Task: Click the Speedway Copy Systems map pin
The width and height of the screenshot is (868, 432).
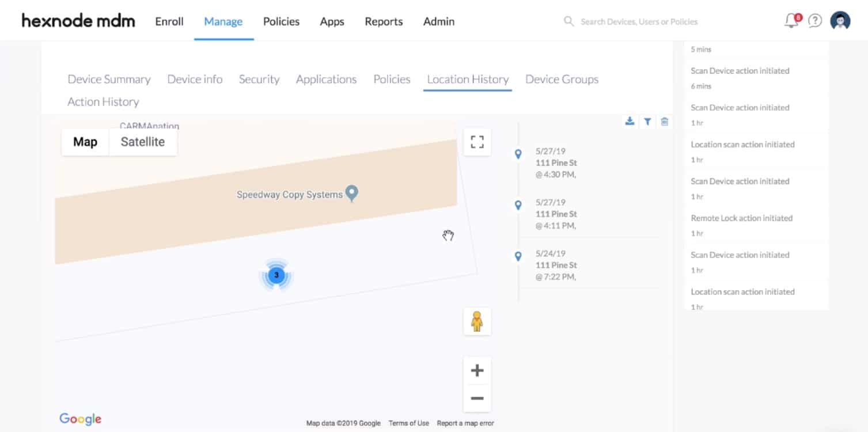Action: point(351,193)
